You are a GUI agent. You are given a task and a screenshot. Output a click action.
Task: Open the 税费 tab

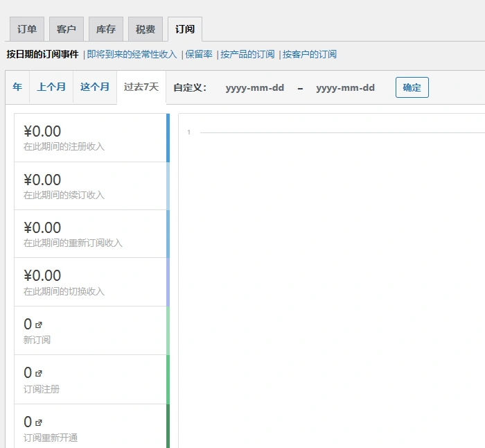[x=145, y=29]
